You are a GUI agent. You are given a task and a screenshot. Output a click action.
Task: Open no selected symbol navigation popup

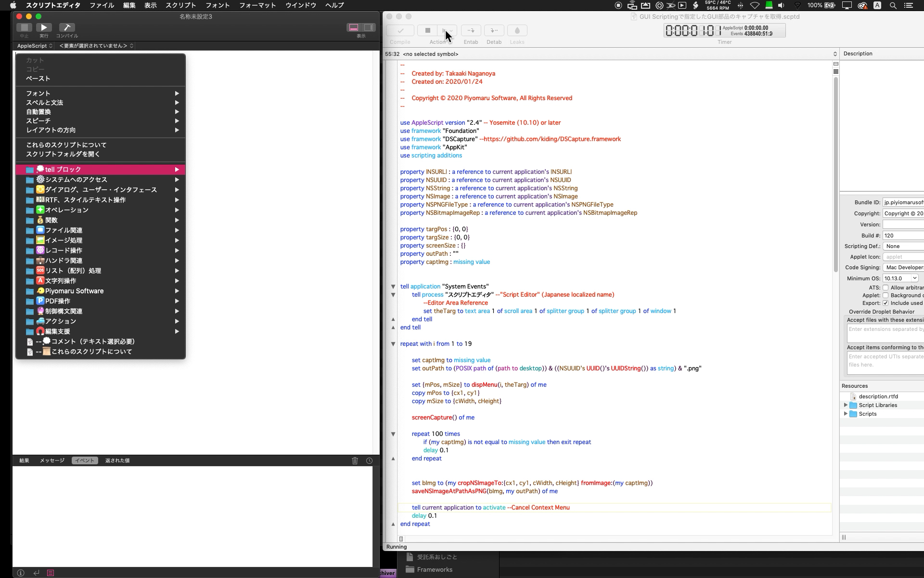[x=620, y=54]
